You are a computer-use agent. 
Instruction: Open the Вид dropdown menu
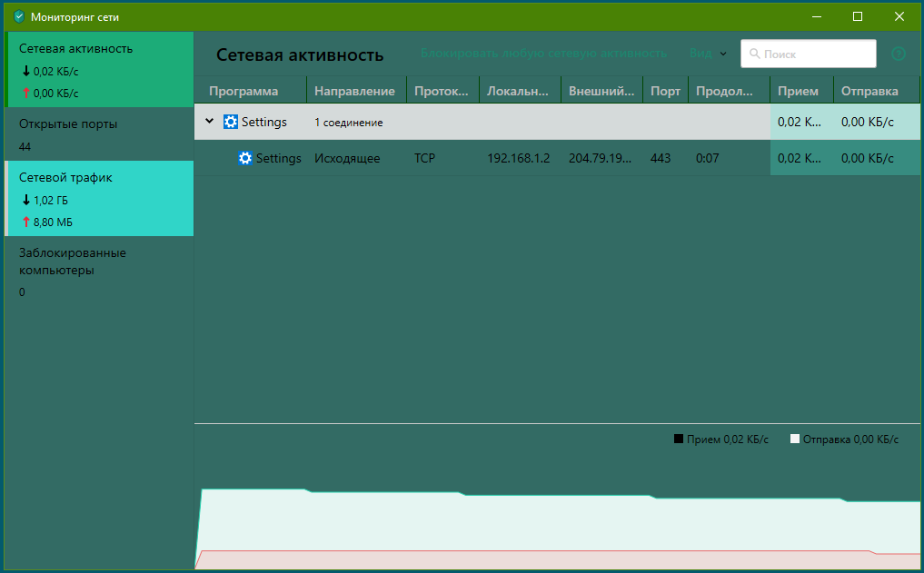click(x=708, y=54)
